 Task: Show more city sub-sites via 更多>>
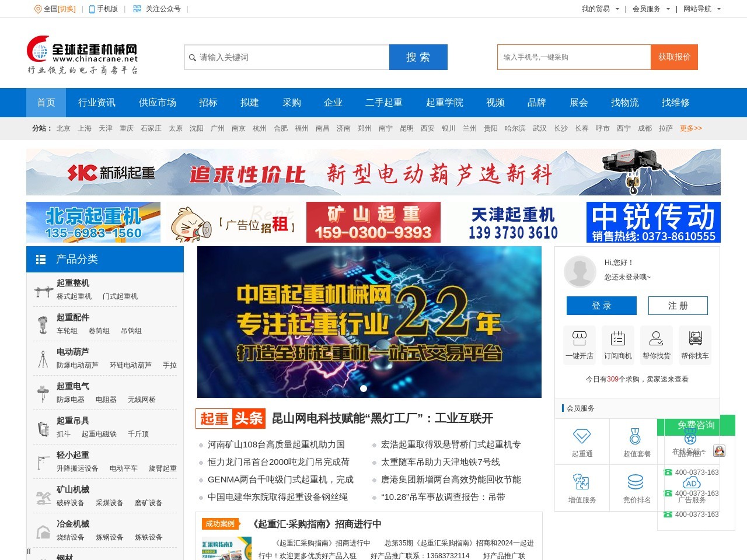coord(691,128)
